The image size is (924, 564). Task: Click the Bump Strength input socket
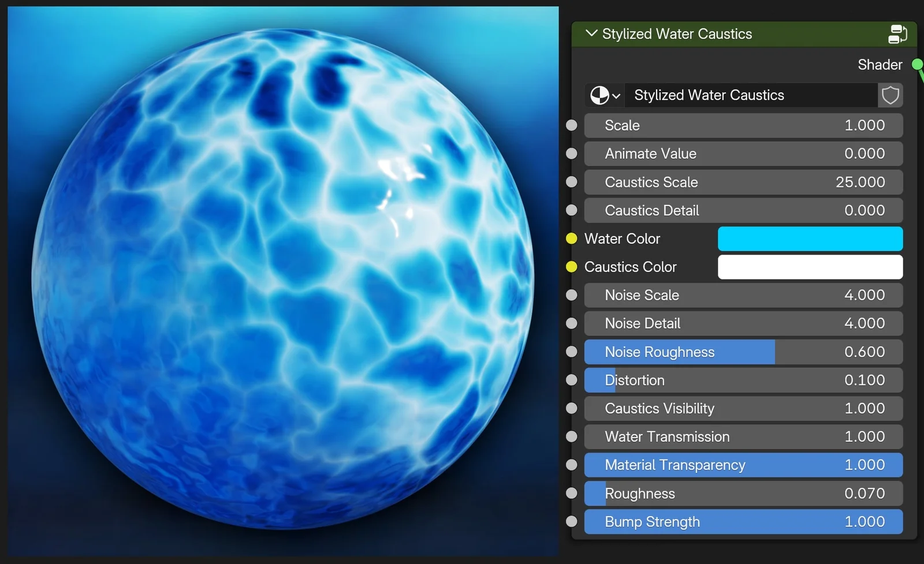[572, 521]
